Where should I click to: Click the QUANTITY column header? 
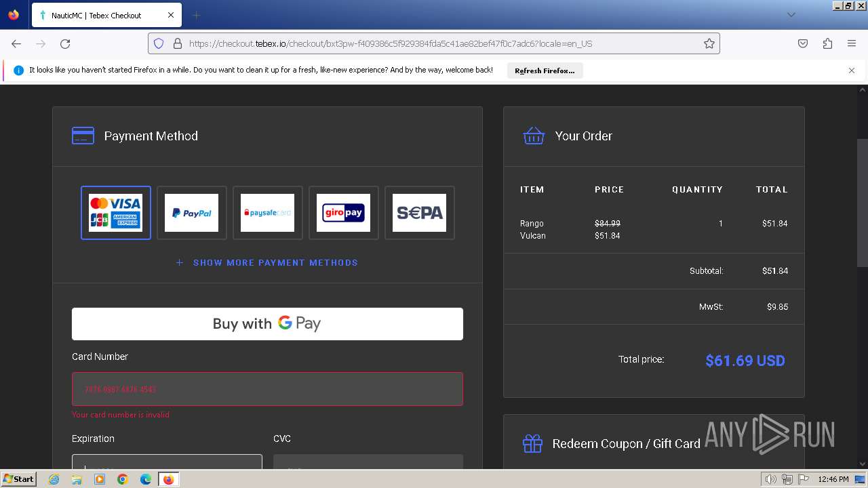(697, 190)
